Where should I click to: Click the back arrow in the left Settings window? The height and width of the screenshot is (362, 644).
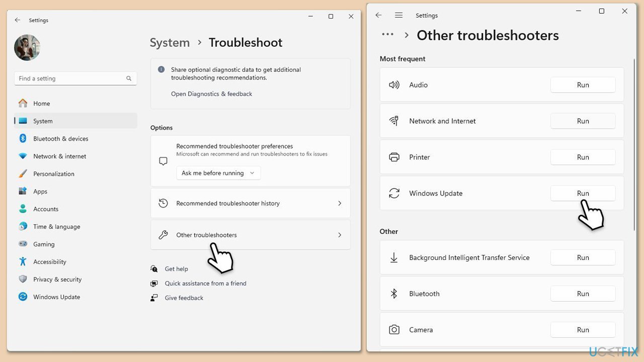pos(18,20)
